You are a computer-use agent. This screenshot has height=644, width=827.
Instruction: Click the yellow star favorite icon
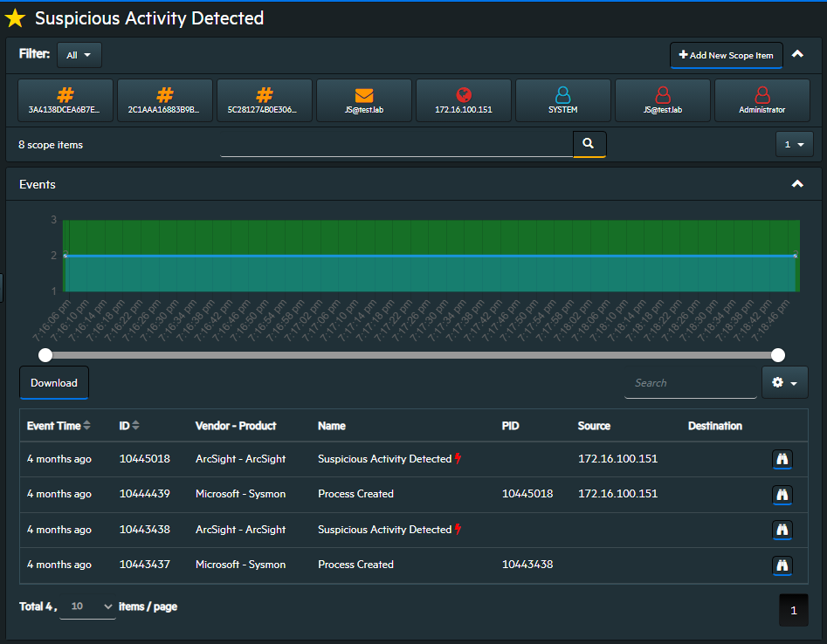pyautogui.click(x=15, y=17)
